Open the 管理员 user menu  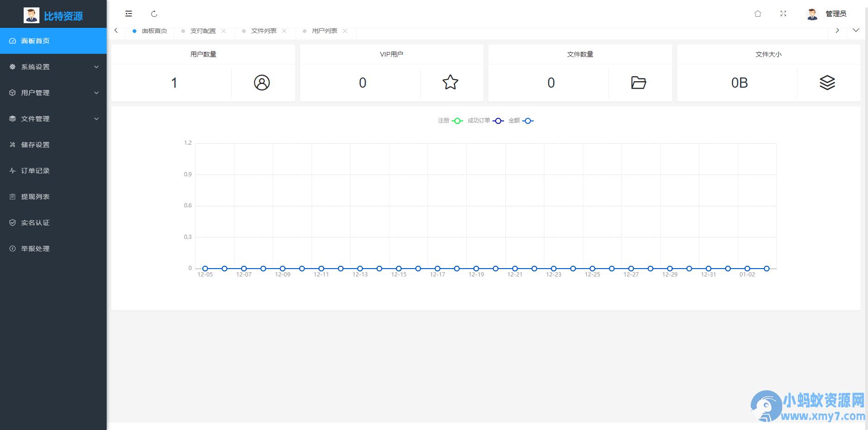[x=836, y=14]
